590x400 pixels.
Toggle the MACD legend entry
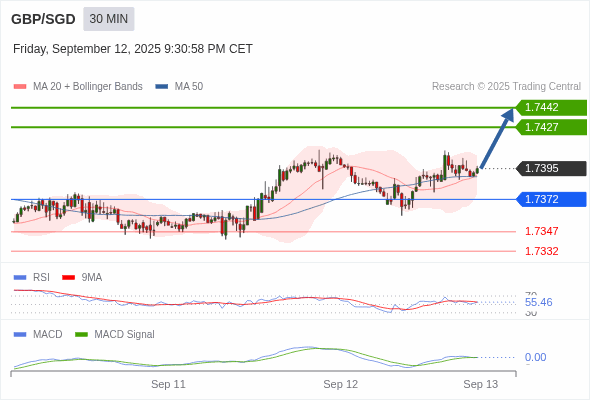38,334
